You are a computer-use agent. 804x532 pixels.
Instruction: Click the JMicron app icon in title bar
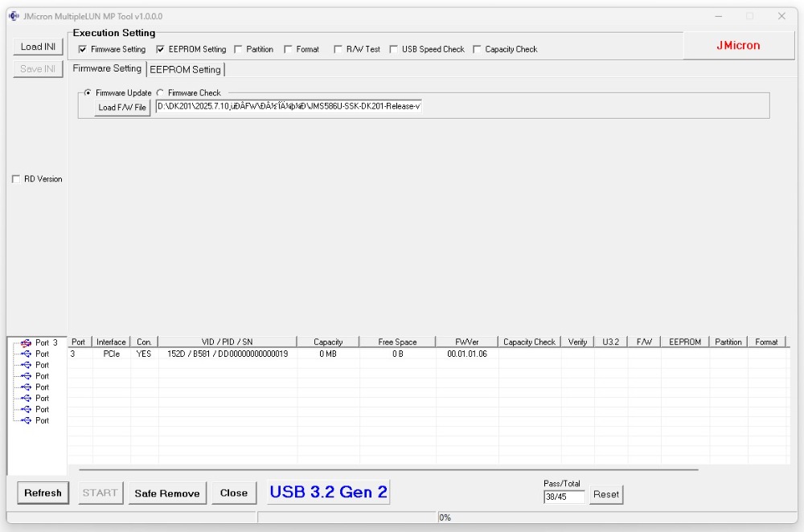[14, 16]
